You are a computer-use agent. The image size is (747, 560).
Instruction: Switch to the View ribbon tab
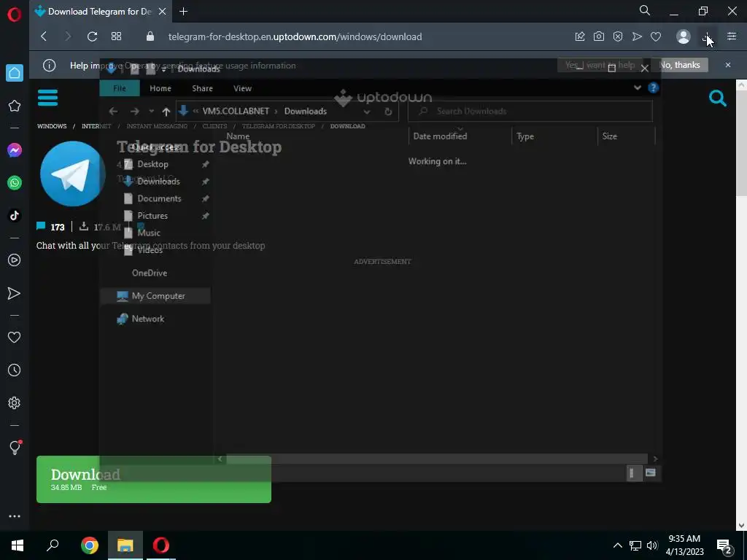click(x=242, y=88)
